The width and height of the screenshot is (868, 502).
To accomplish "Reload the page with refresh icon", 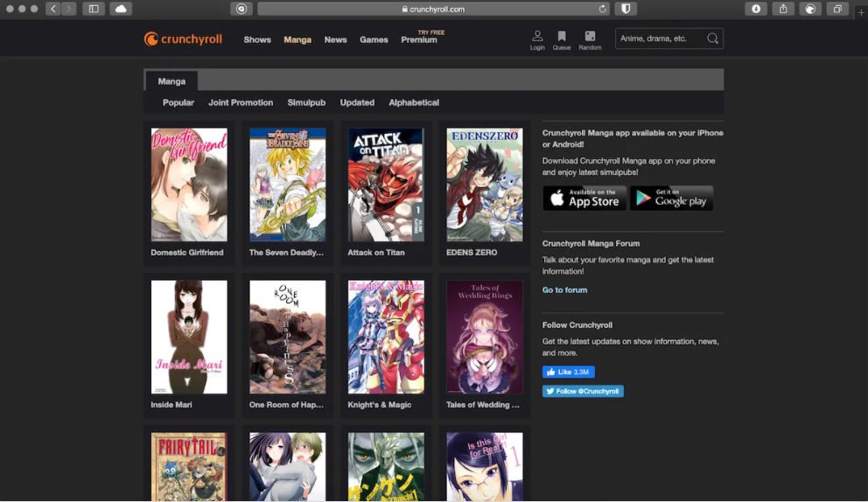I will (x=602, y=9).
